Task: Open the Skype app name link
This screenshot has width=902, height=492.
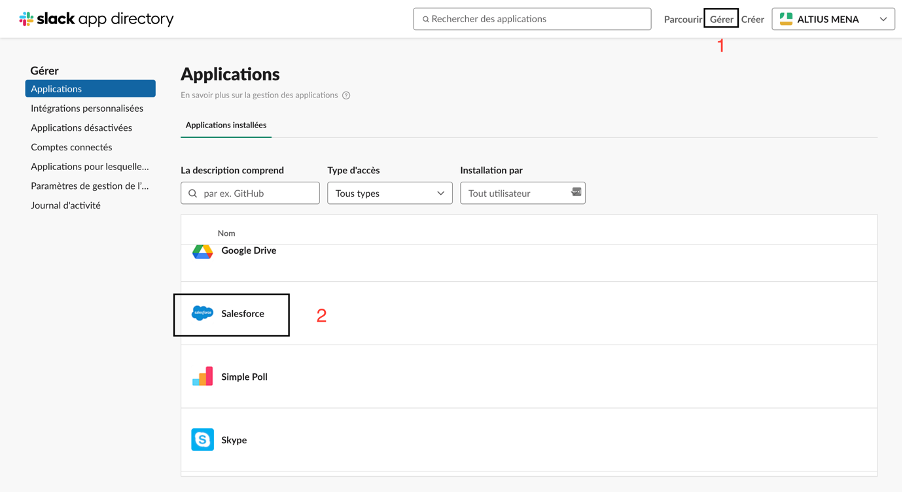Action: coord(234,440)
